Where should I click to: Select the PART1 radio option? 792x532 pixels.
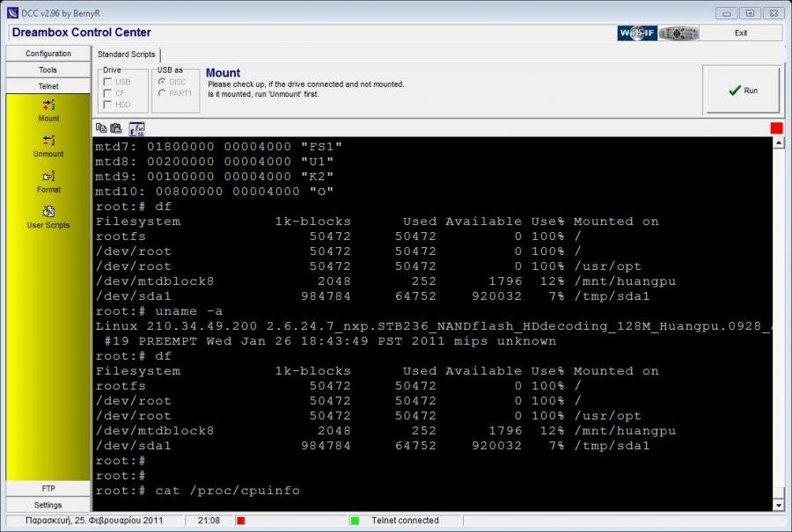point(162,93)
